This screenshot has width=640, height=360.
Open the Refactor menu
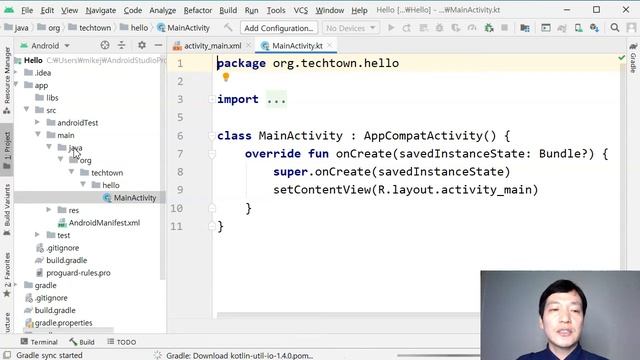click(198, 10)
